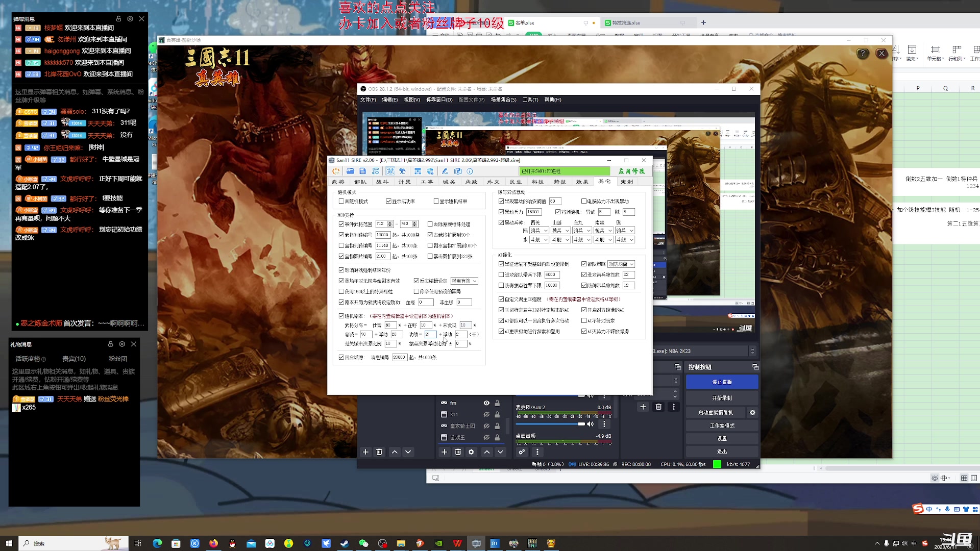Click the SIRE pencil edit icon

(x=445, y=171)
